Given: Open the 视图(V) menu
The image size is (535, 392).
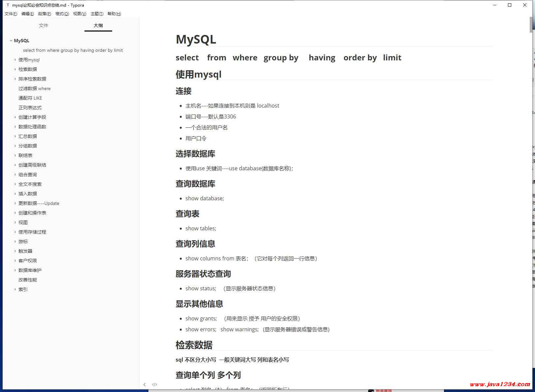Looking at the screenshot, I should tap(79, 14).
